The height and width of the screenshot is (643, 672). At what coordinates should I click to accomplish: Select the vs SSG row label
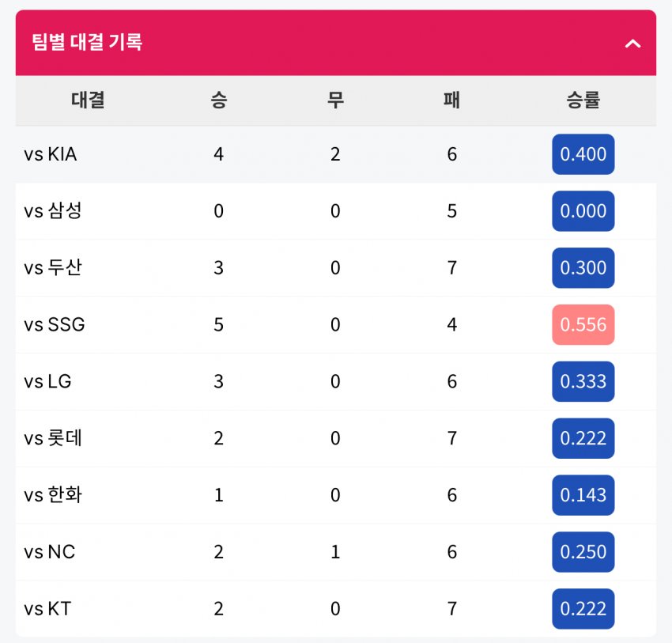(x=55, y=324)
